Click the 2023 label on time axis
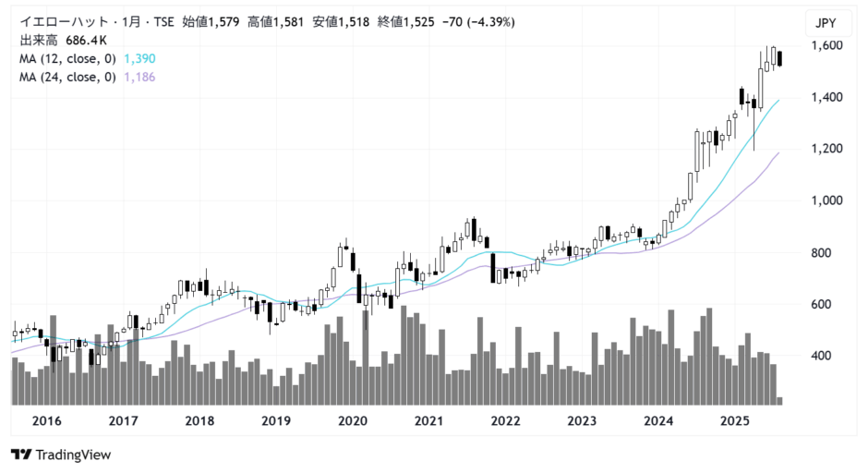 (x=582, y=421)
